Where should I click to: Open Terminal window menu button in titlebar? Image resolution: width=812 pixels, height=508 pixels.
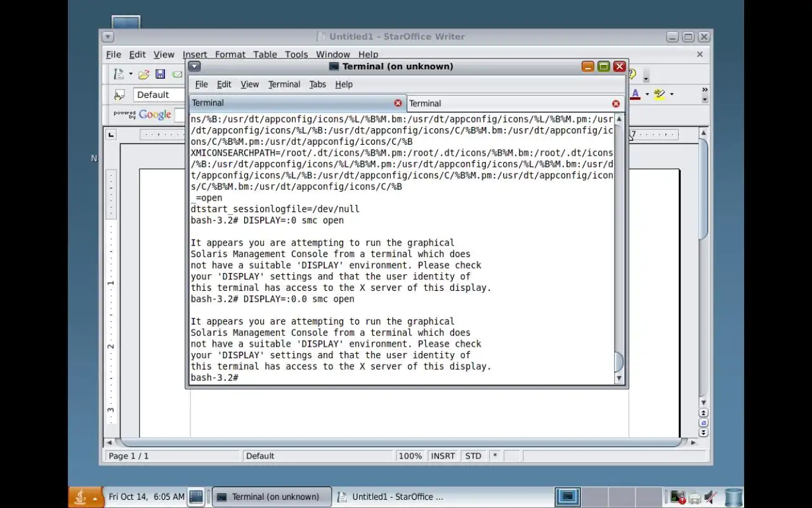(x=194, y=66)
